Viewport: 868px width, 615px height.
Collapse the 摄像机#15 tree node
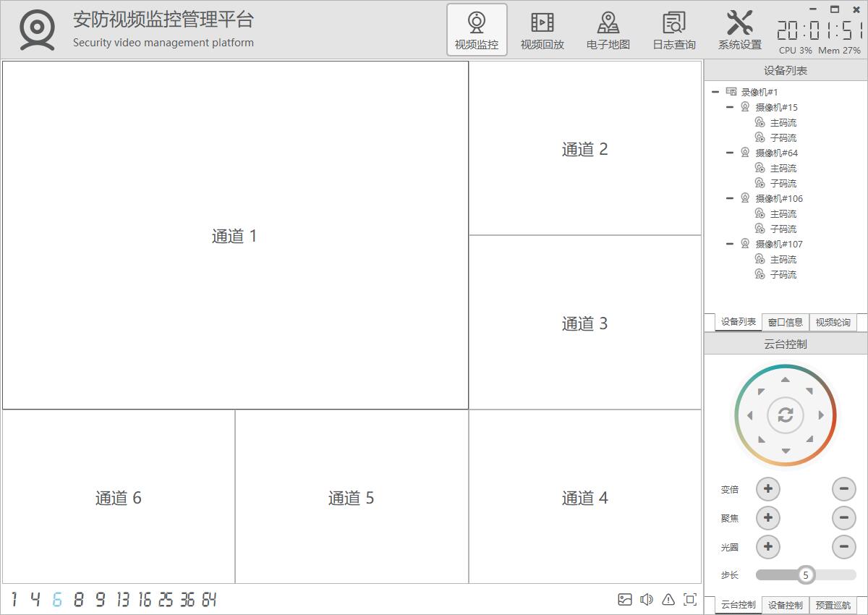pos(730,107)
